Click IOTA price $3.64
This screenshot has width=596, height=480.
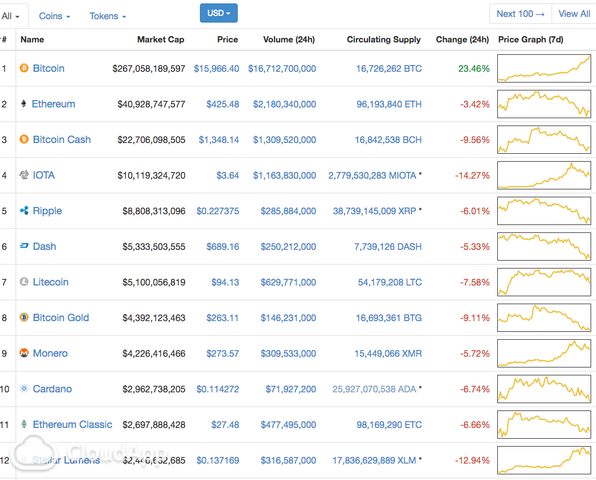(x=228, y=176)
